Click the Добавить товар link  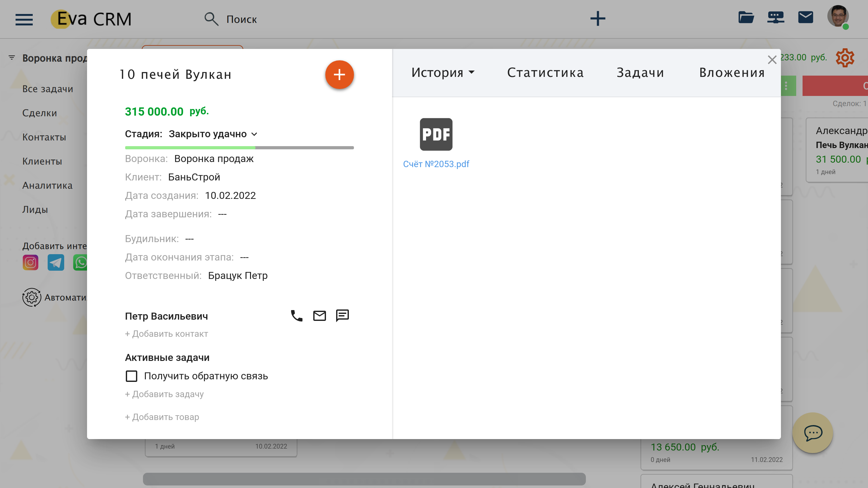tap(162, 417)
